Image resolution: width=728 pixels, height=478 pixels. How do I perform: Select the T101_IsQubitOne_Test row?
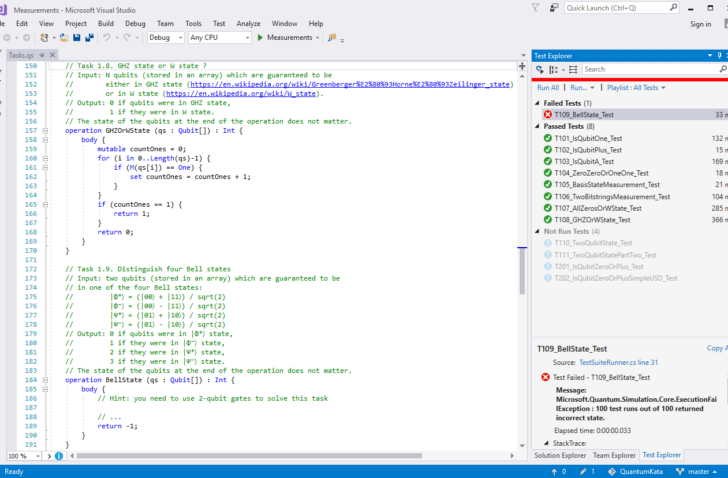click(x=630, y=138)
